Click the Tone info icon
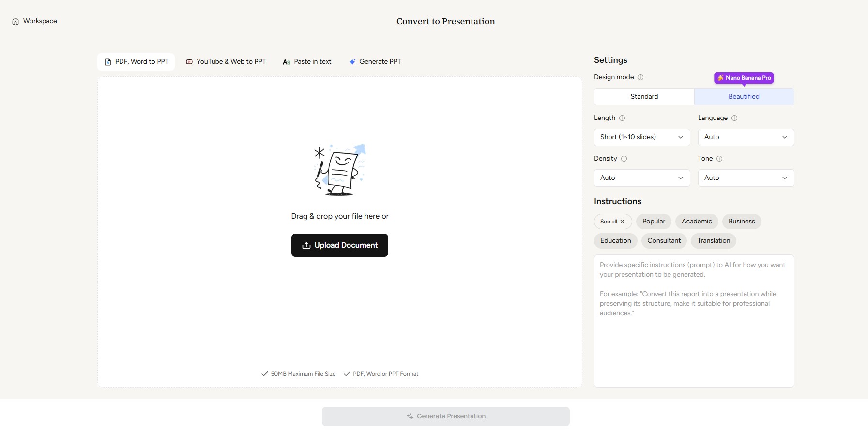The width and height of the screenshot is (868, 430). (x=719, y=159)
